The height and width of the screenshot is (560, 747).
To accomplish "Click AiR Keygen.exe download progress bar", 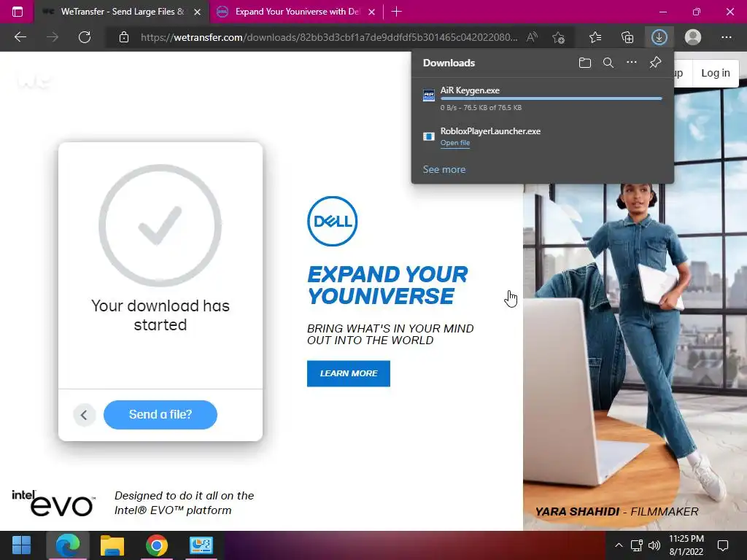I will (551, 98).
